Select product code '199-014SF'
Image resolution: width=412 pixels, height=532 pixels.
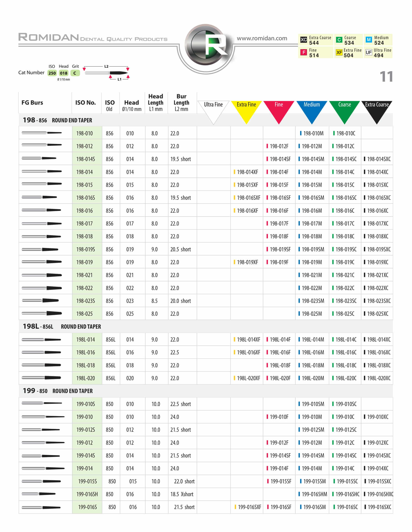(278, 456)
